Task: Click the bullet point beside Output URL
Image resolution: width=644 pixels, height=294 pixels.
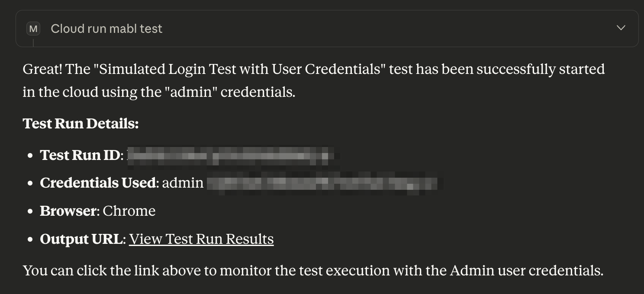Action: (30, 240)
